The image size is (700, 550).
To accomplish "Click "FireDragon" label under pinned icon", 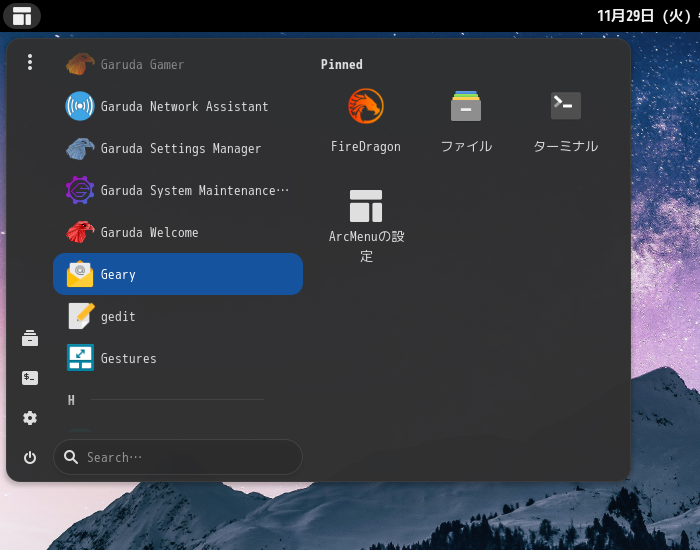I will click(x=366, y=147).
